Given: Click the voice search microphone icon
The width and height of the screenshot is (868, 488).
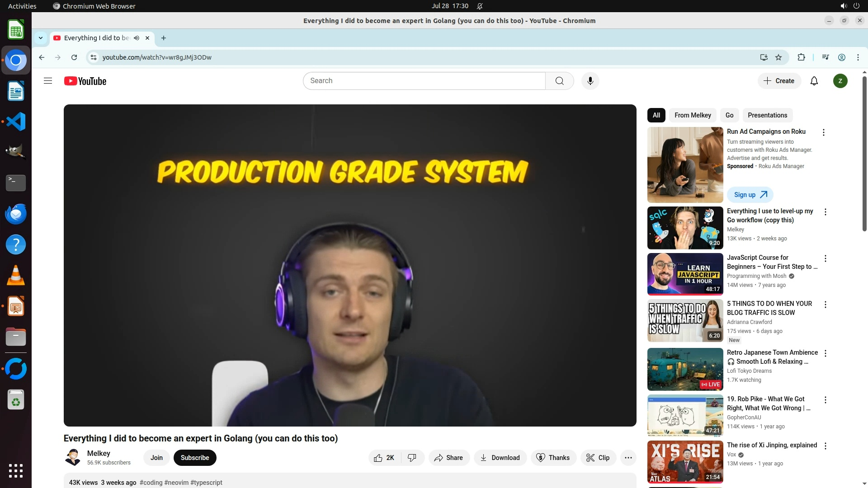Looking at the screenshot, I should (x=590, y=81).
